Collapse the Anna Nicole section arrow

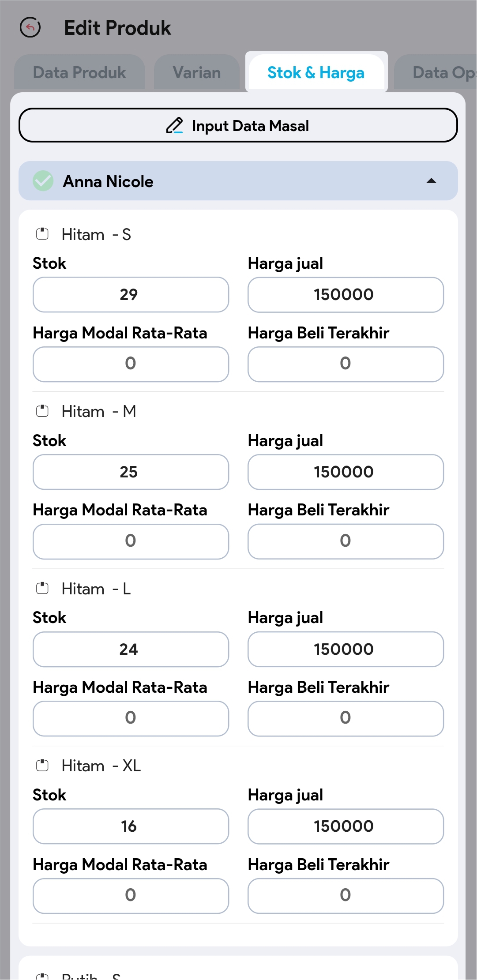click(431, 181)
